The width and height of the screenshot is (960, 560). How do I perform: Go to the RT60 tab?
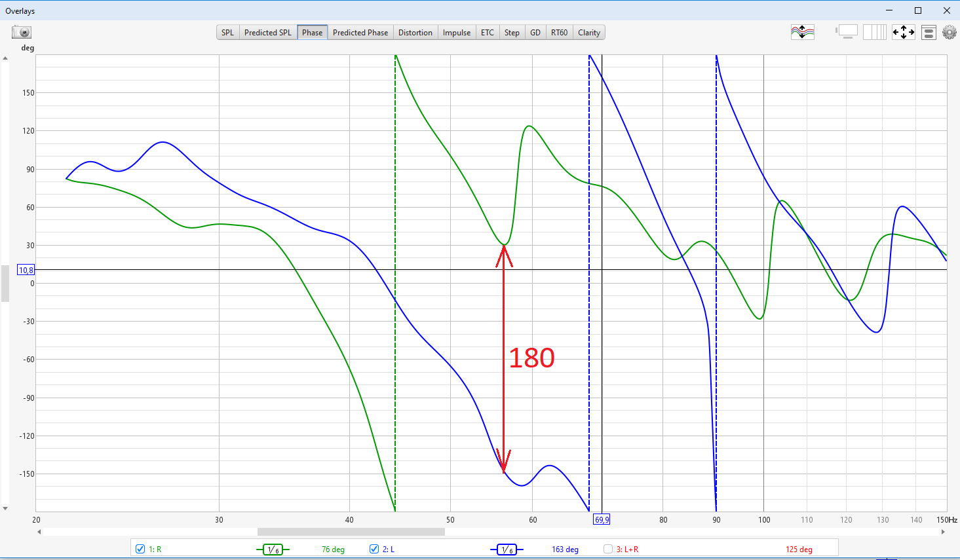559,33
